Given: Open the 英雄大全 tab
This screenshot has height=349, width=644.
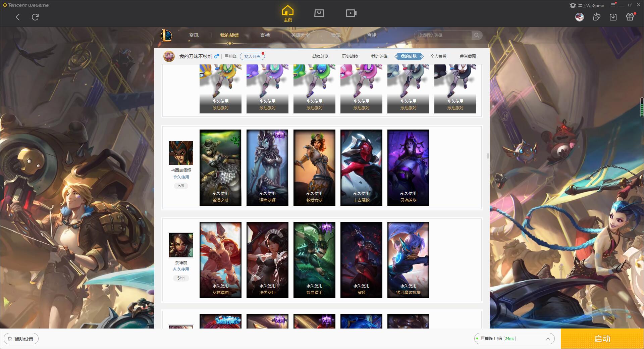Looking at the screenshot, I should pos(301,35).
